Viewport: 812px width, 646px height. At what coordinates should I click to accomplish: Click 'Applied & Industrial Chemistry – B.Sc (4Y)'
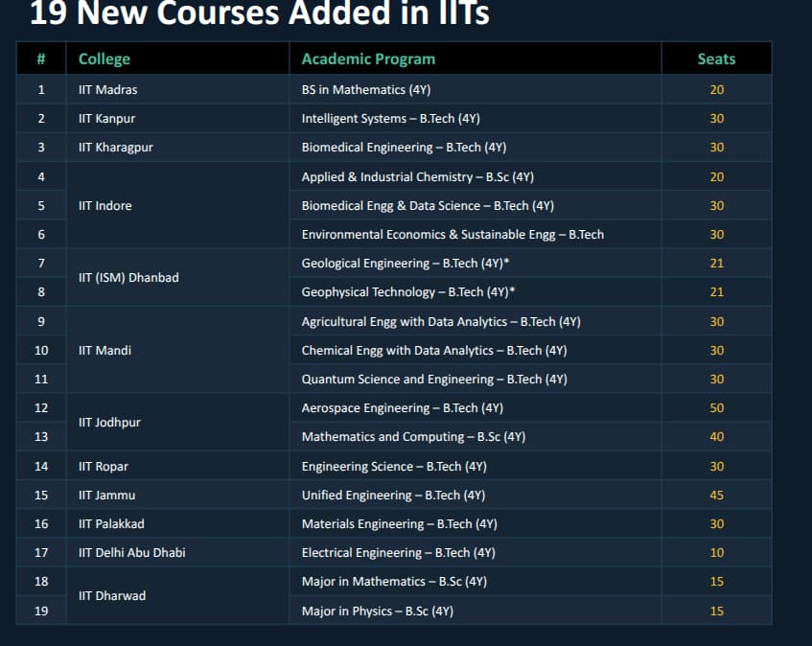point(417,177)
